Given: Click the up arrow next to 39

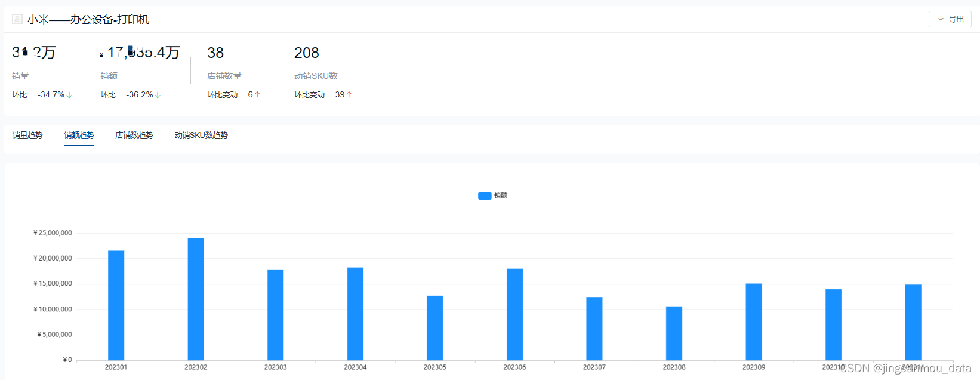Looking at the screenshot, I should 349,95.
